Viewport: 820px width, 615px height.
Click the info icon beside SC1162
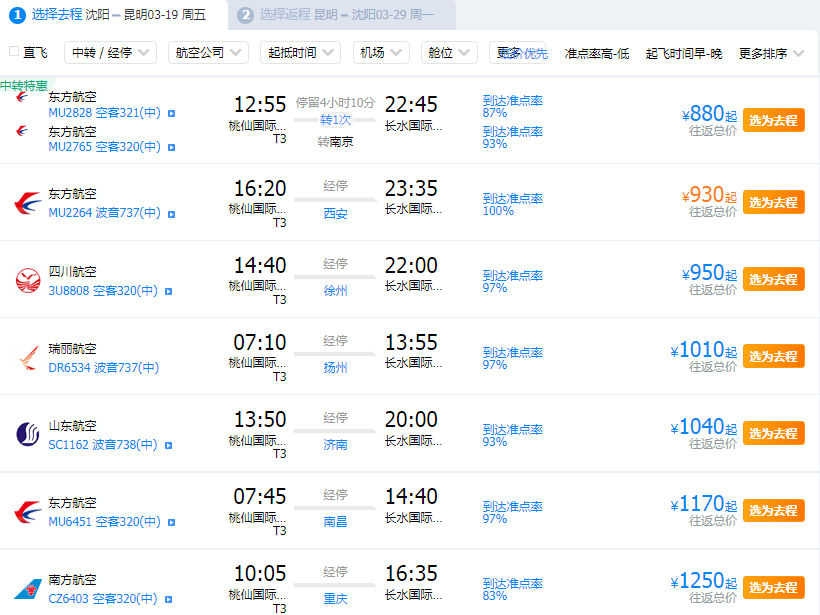click(x=168, y=446)
